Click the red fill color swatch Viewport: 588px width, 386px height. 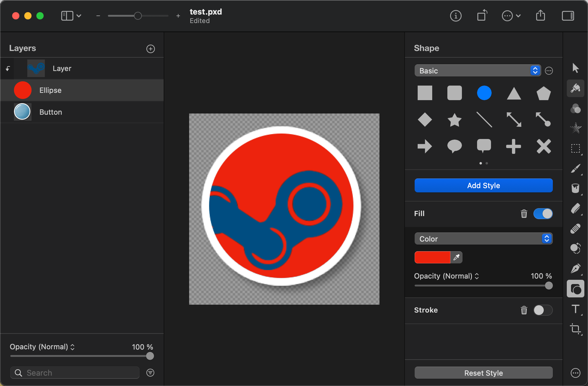(x=433, y=257)
